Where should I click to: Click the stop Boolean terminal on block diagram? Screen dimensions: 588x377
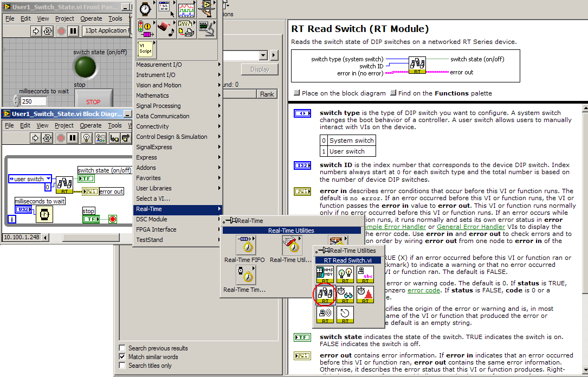click(91, 219)
